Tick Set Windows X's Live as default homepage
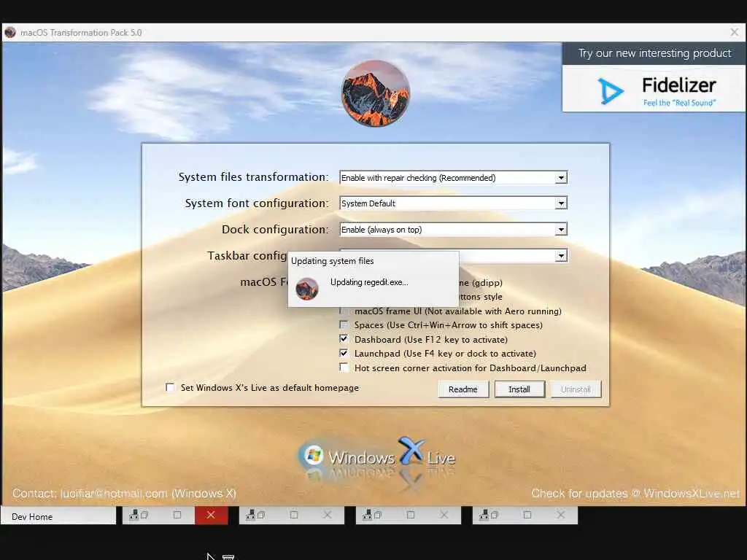 point(170,387)
